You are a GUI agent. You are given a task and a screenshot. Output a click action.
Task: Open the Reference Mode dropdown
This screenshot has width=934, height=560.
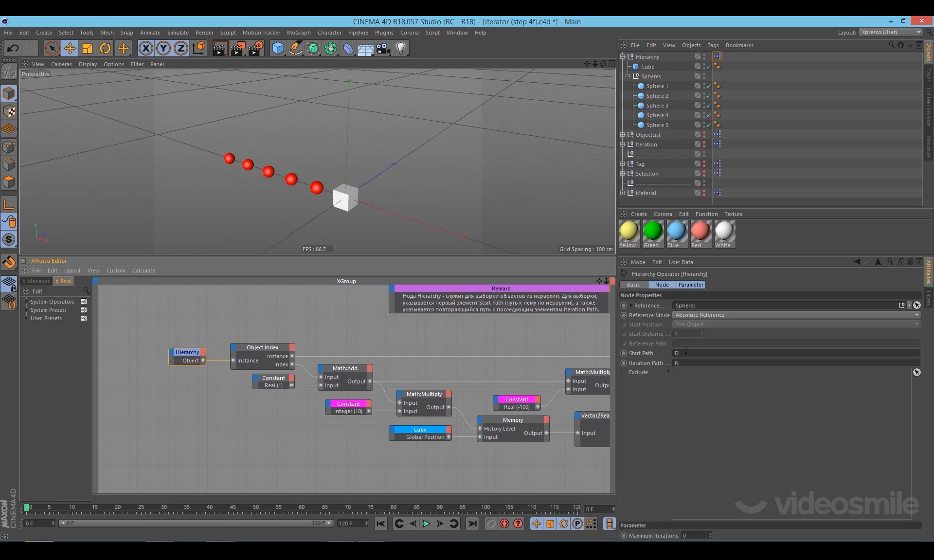click(796, 315)
